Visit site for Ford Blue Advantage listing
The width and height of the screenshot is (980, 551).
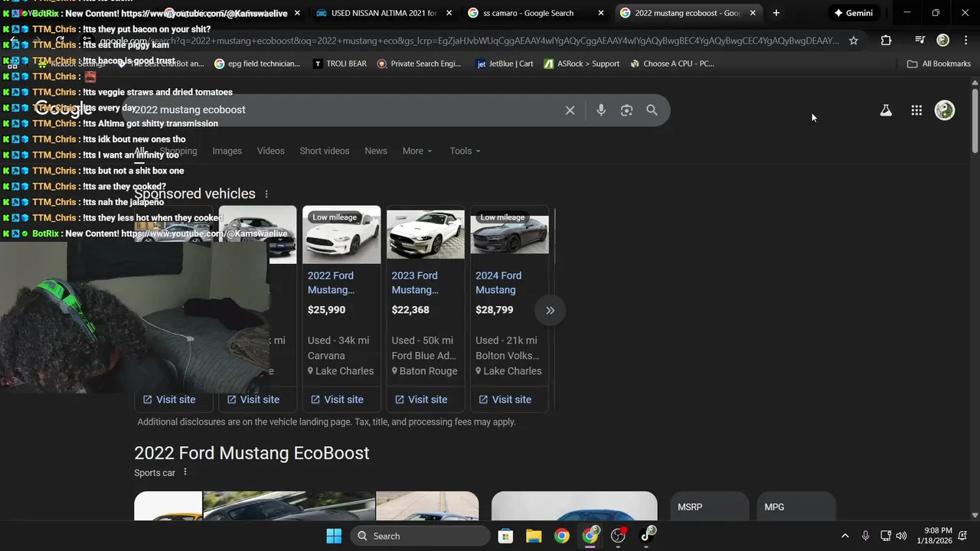[421, 399]
